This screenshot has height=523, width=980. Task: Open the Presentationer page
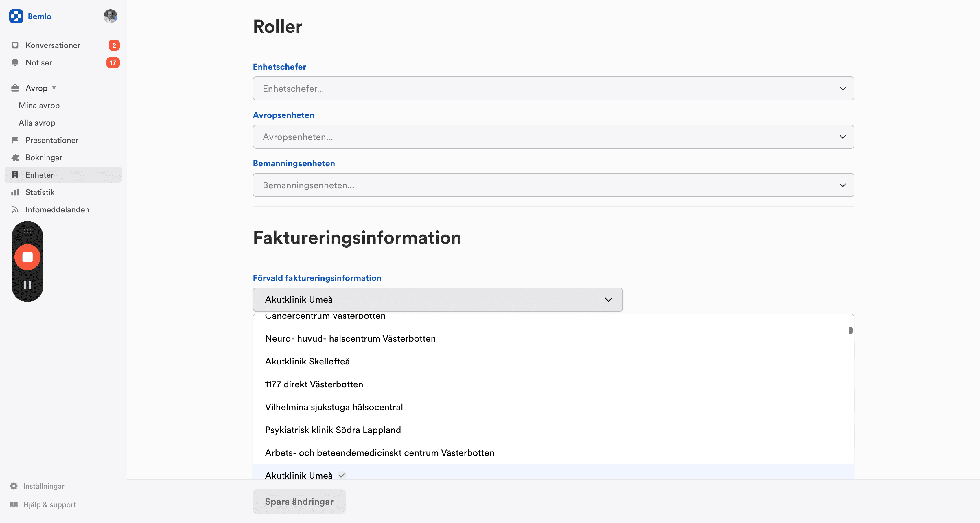52,140
